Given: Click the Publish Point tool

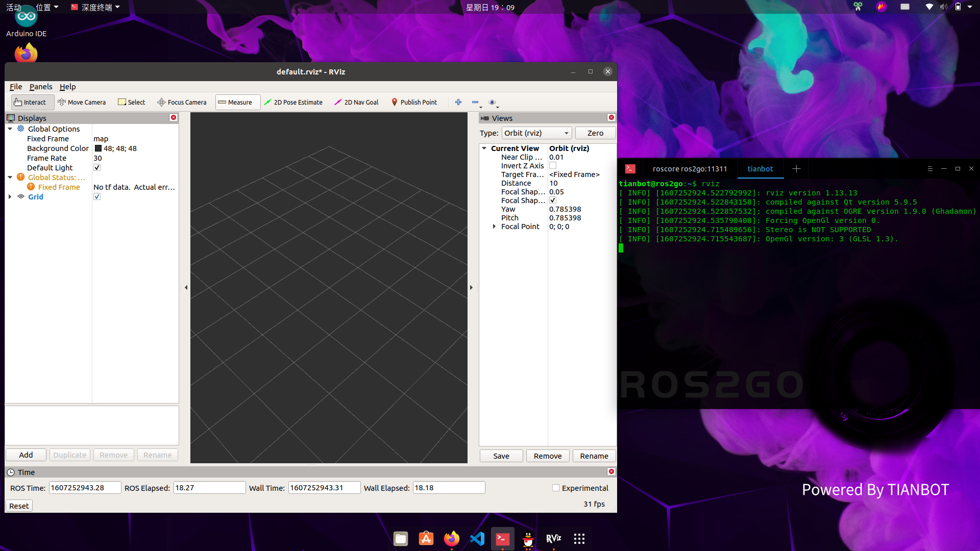Looking at the screenshot, I should pos(414,102).
